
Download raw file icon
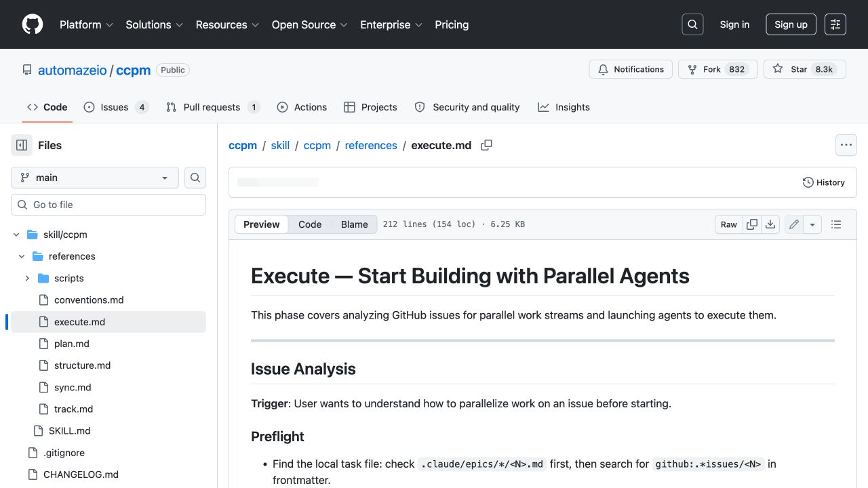[x=770, y=224]
